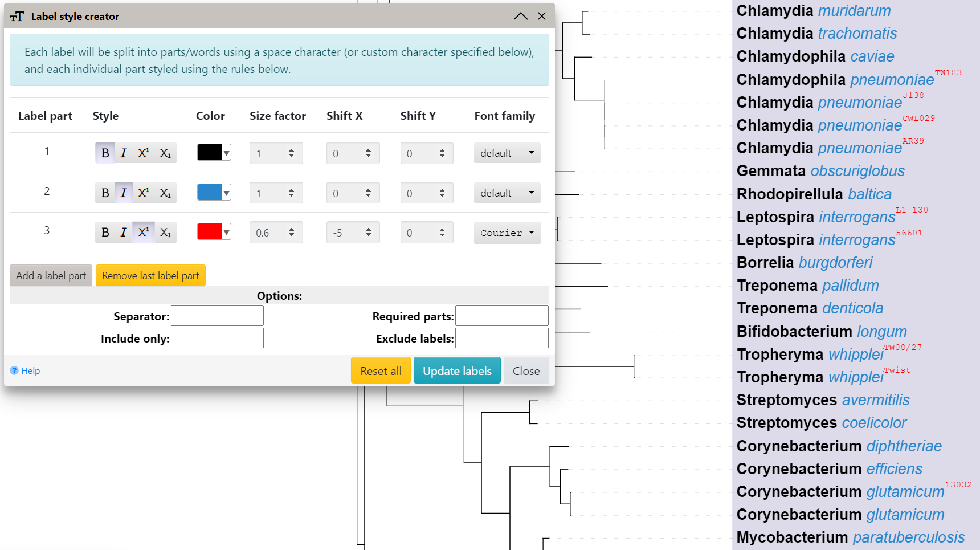Click the Separator input field
The height and width of the screenshot is (550, 980).
(217, 316)
